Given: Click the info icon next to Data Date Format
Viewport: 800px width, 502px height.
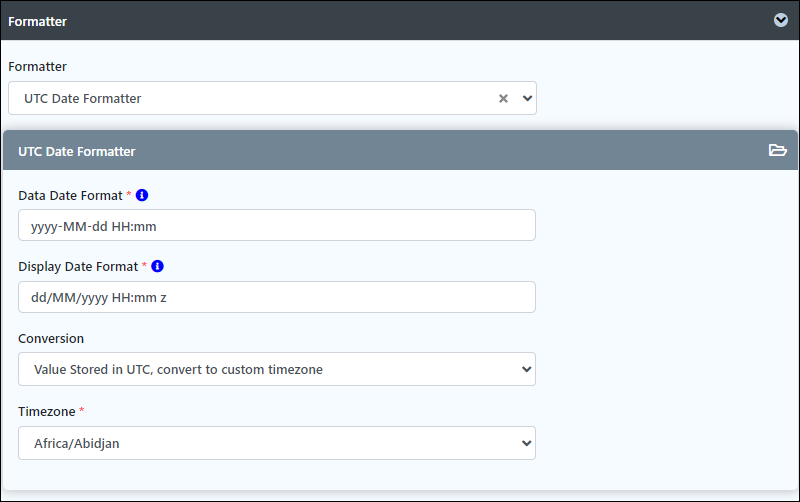Looking at the screenshot, I should (142, 195).
